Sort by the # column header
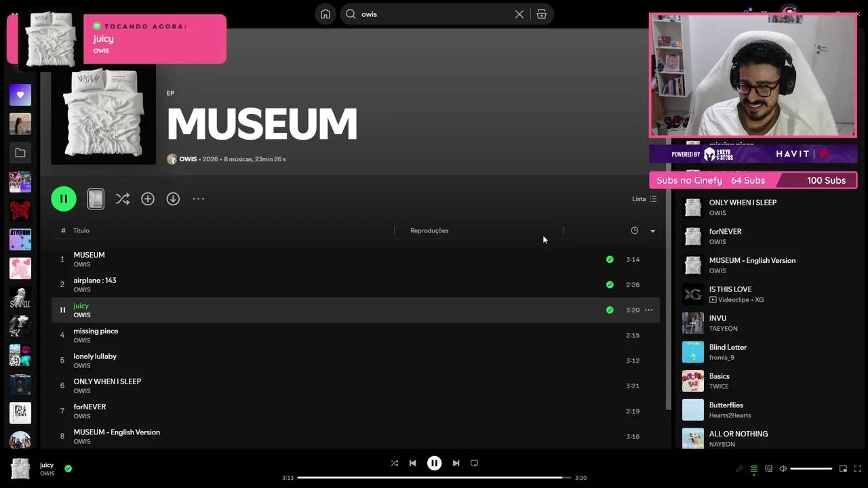The height and width of the screenshot is (488, 868). tap(63, 230)
